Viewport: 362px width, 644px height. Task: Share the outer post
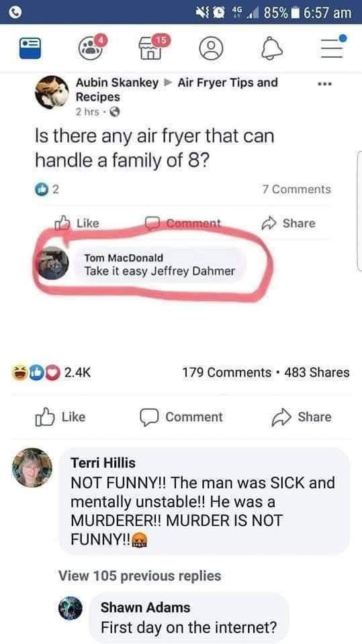[301, 417]
